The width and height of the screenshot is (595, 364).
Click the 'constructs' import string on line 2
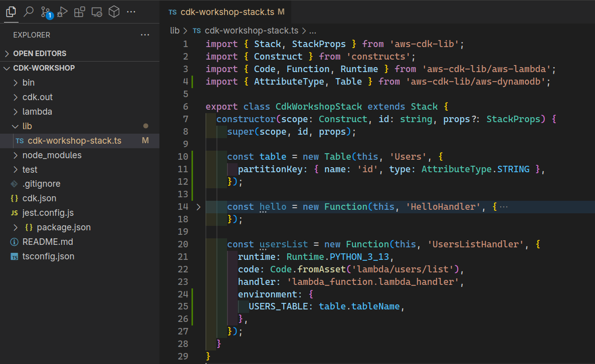pos(378,57)
